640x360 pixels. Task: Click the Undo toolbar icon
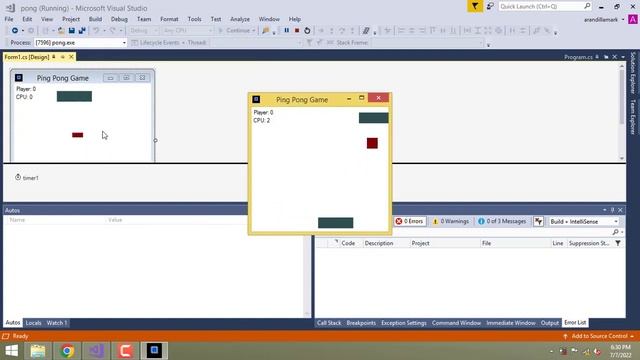coord(96,31)
